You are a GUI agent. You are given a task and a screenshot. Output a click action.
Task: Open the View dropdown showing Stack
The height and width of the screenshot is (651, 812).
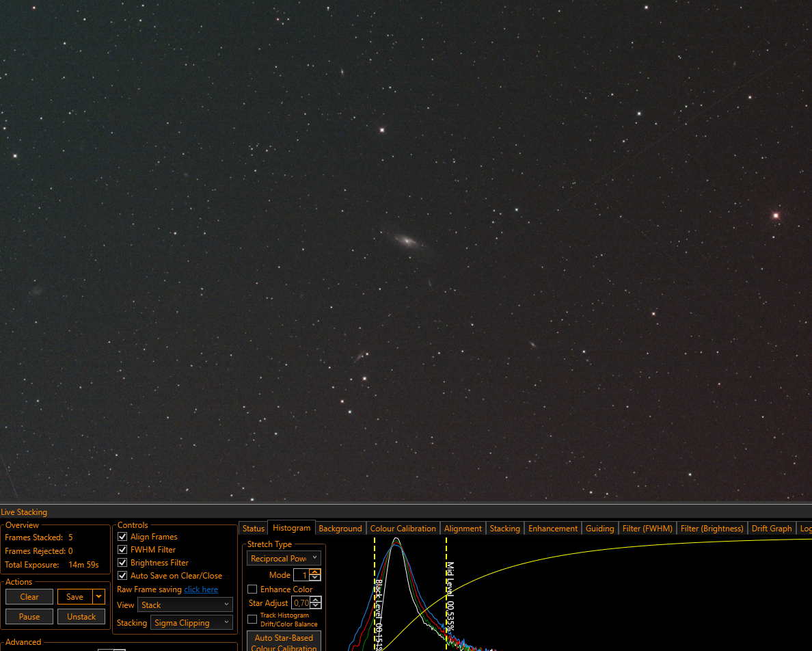pos(185,605)
